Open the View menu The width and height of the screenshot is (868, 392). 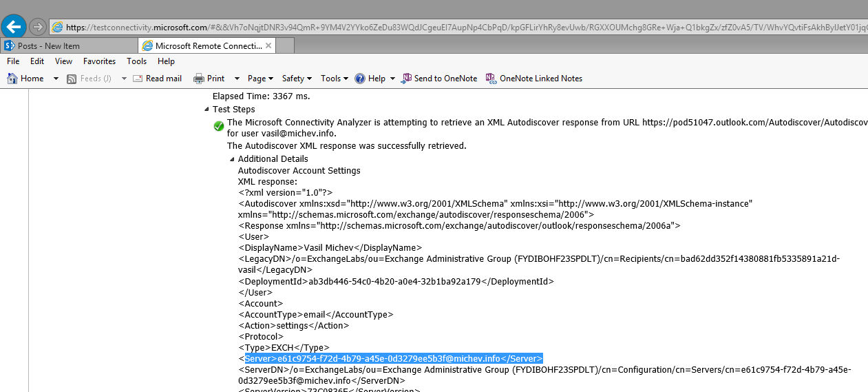63,61
